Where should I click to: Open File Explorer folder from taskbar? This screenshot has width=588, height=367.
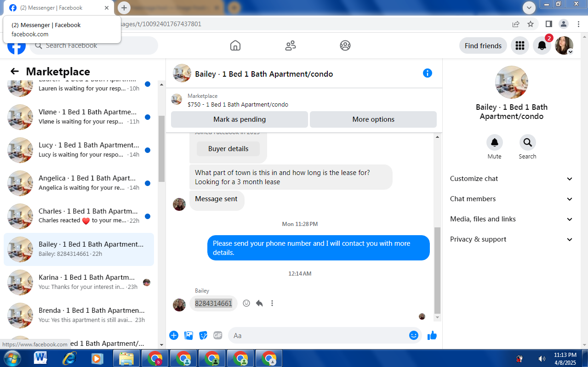(126, 358)
